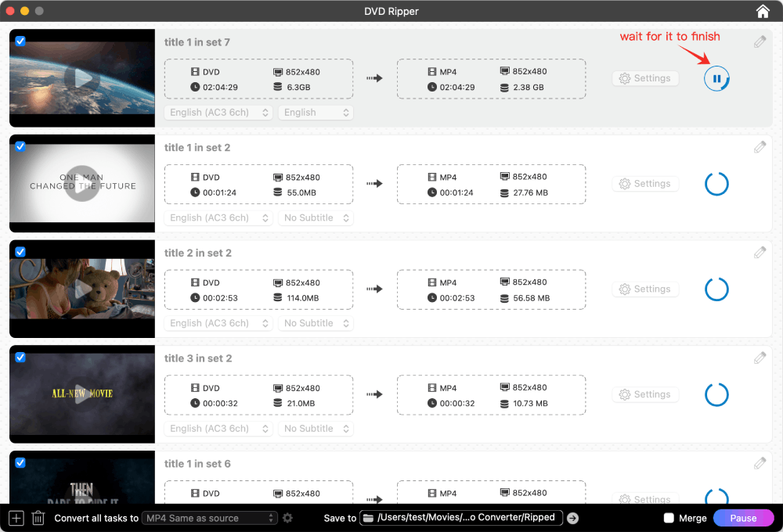Open Settings for title 1 in set 2
The image size is (783, 532).
click(645, 184)
